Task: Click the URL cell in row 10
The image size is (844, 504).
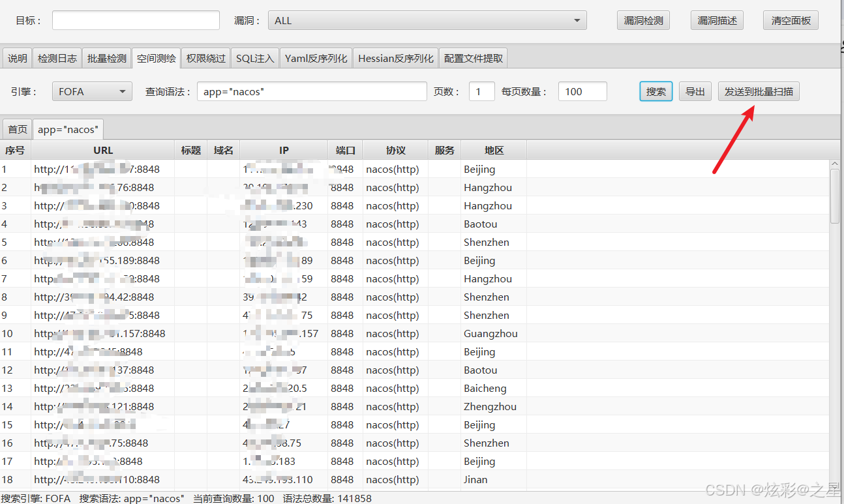Action: point(102,333)
